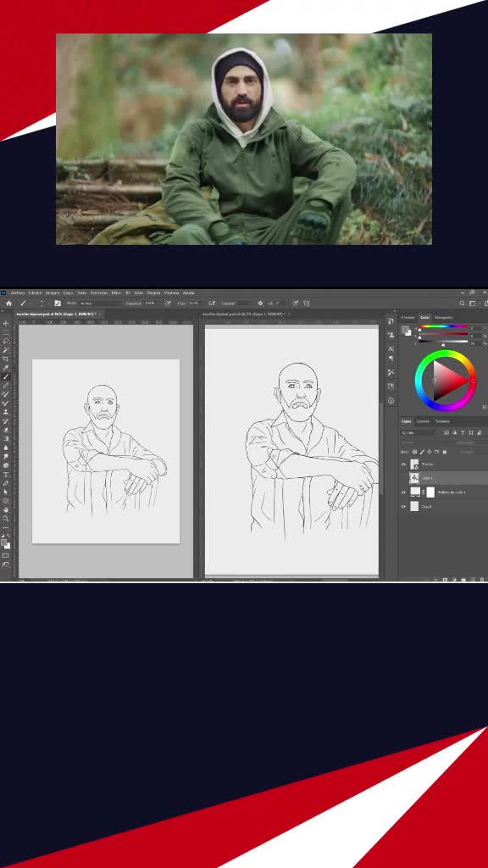This screenshot has width=488, height=868.
Task: Toggle pressure for opacity icon in options bar
Action: (168, 303)
